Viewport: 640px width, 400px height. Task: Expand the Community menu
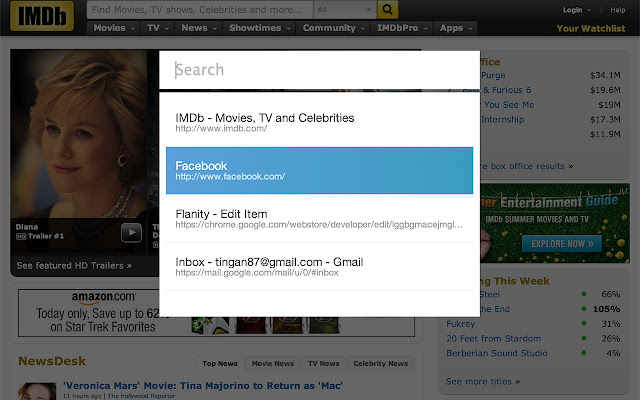coord(334,28)
